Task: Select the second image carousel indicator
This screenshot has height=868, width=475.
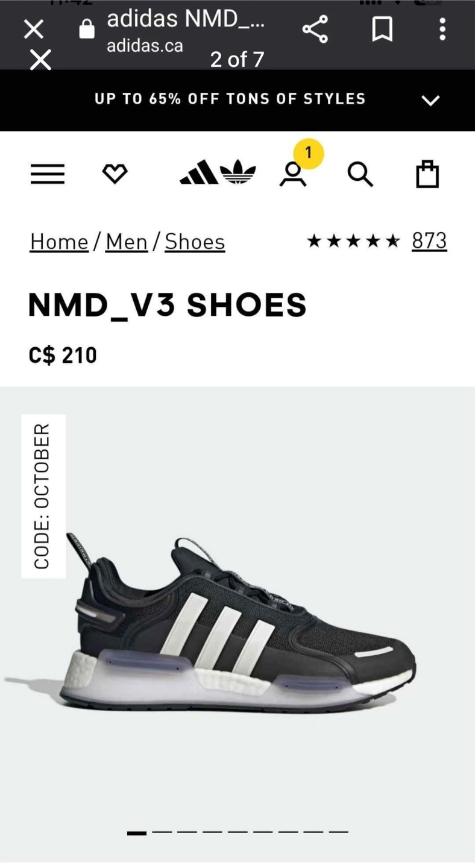Action: [x=162, y=832]
